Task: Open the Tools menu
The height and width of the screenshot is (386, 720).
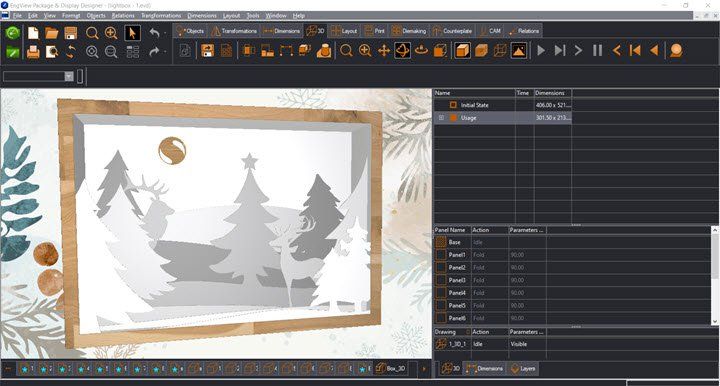Action: [x=253, y=16]
